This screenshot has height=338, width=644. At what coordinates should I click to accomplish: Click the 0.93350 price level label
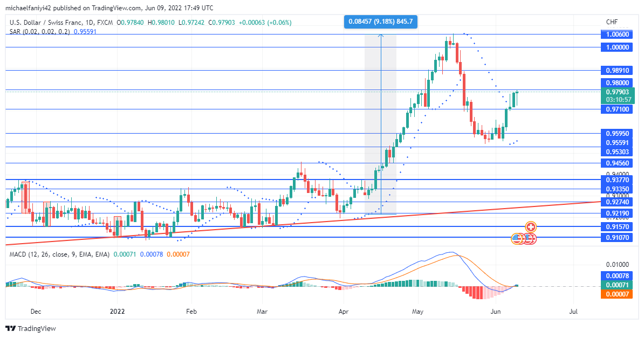[618, 189]
